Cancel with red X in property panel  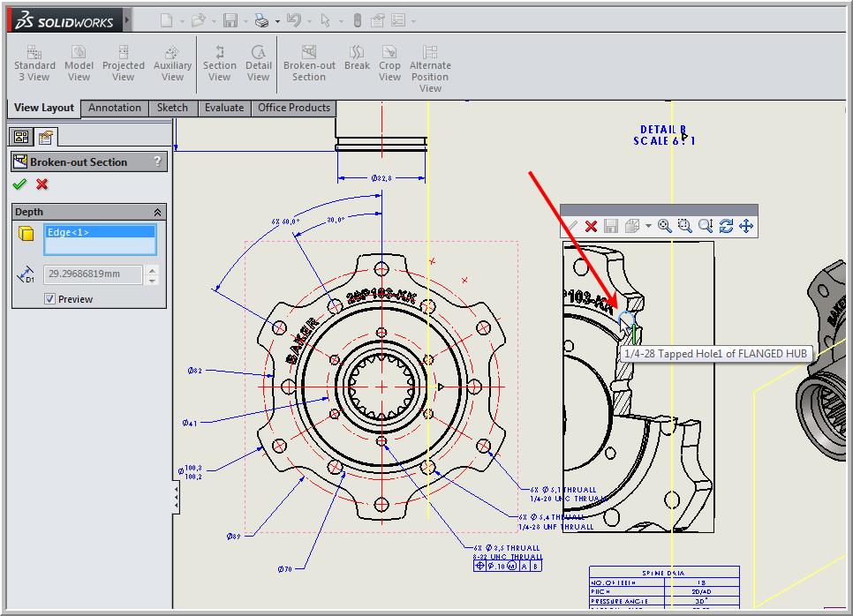pos(42,184)
